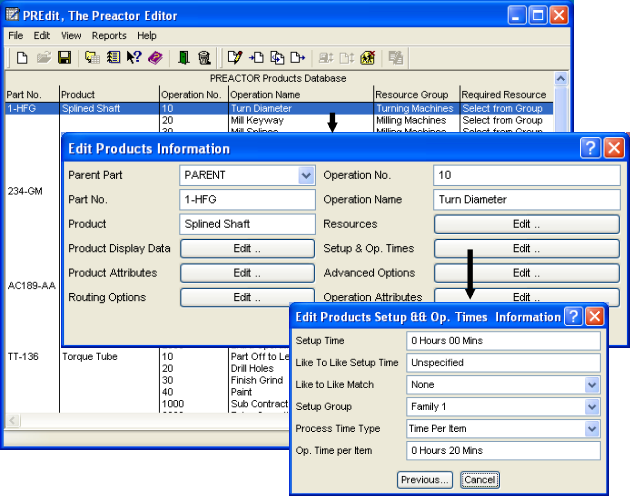Click the yellow people sign icon

tap(368, 58)
